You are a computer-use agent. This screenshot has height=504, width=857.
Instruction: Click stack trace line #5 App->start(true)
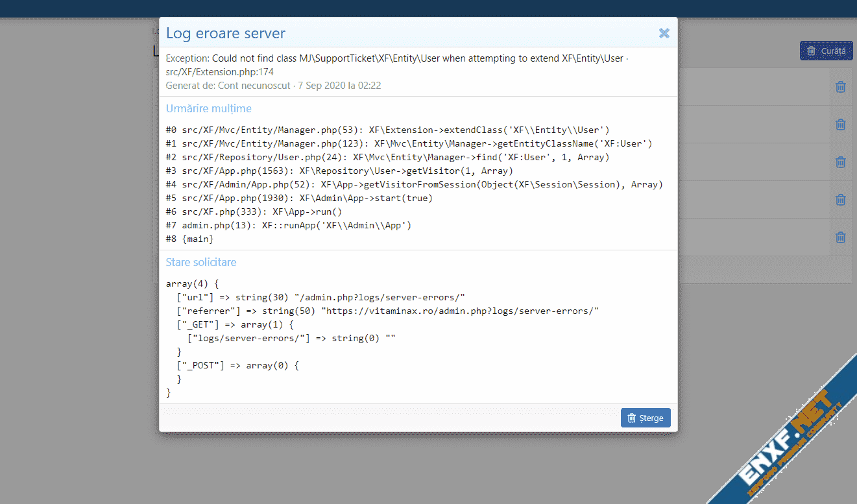300,198
